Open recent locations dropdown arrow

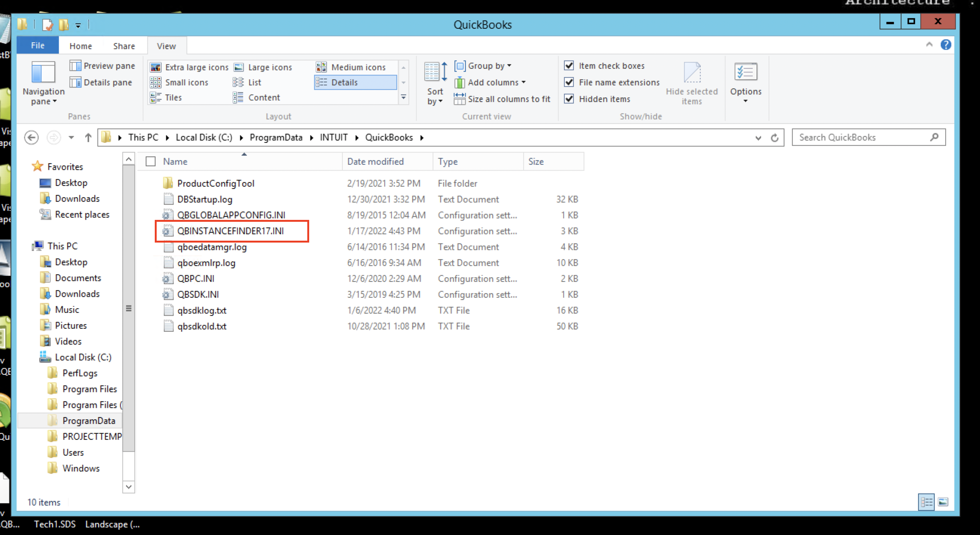(71, 138)
